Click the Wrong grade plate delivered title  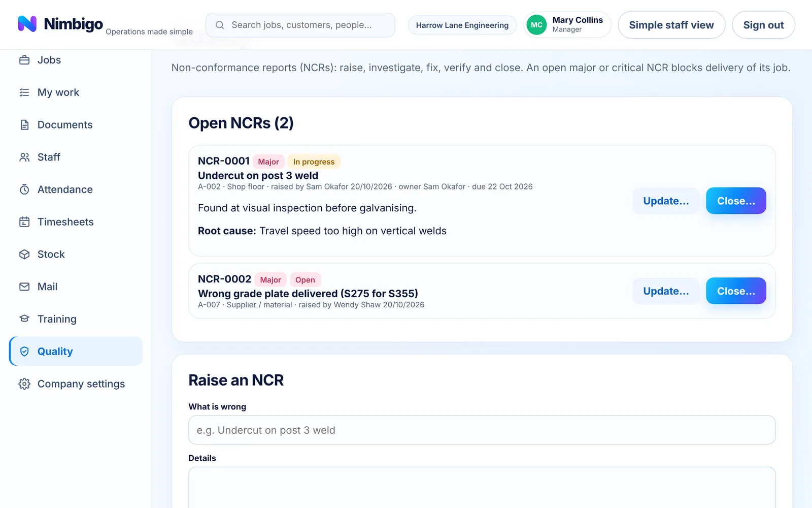point(308,294)
